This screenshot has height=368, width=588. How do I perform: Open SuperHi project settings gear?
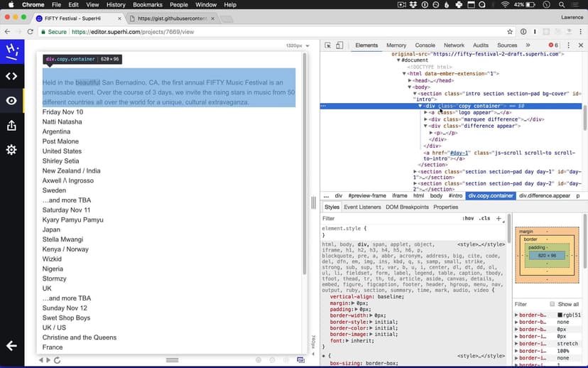tap(11, 150)
